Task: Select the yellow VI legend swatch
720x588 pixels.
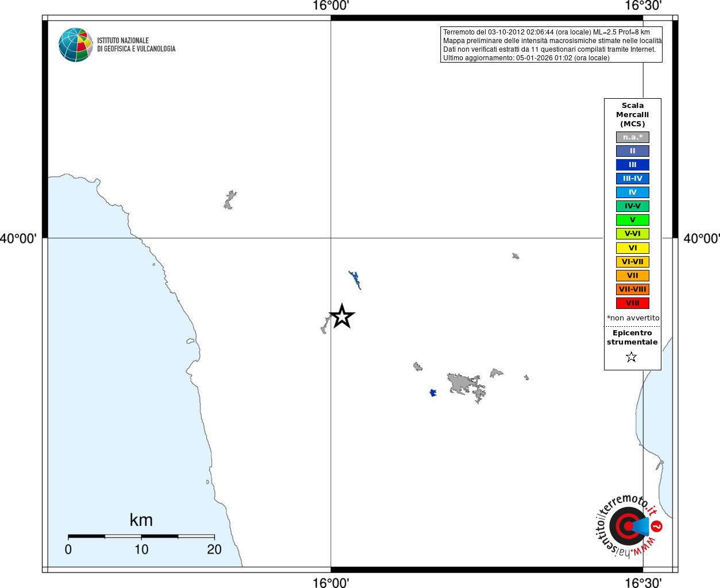Action: 633,248
